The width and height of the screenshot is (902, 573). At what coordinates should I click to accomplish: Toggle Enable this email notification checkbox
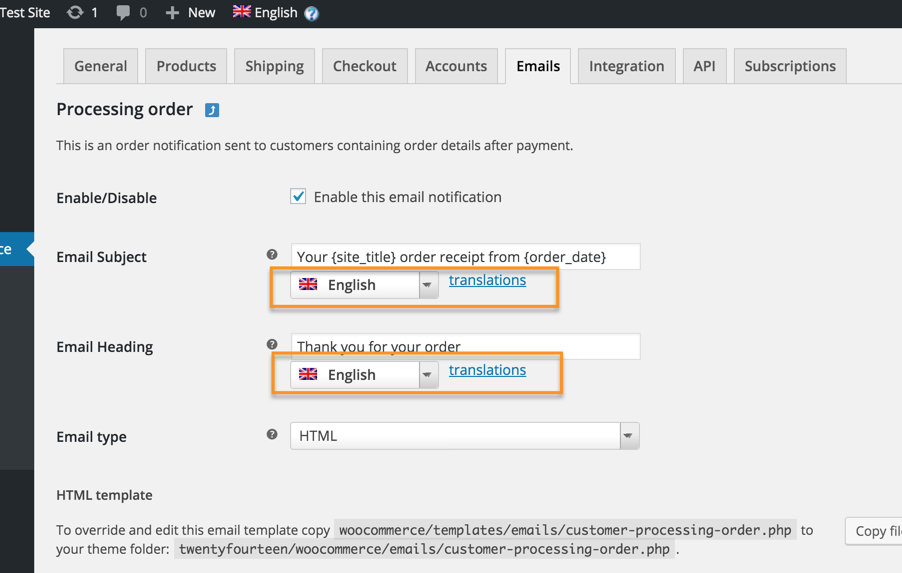(x=298, y=196)
